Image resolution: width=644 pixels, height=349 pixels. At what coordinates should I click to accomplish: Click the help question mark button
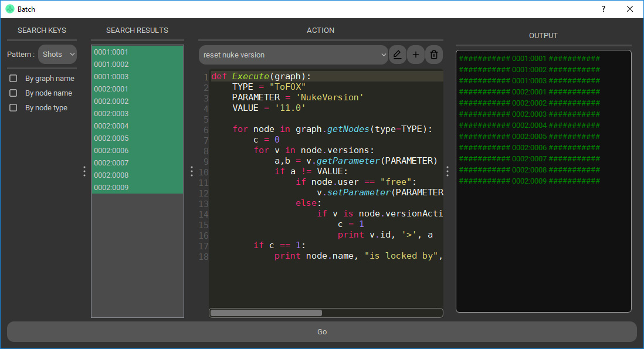[604, 9]
